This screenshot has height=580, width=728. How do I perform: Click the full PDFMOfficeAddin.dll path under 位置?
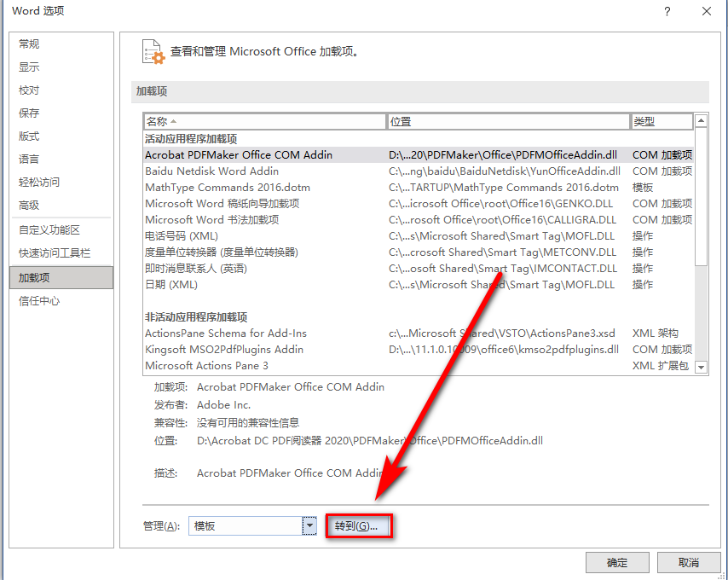click(x=370, y=441)
